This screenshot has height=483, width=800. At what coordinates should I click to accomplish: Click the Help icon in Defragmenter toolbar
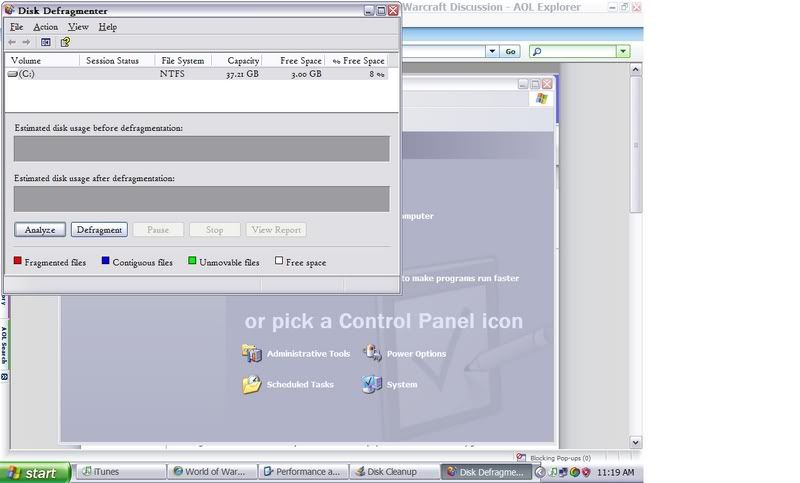pyautogui.click(x=66, y=42)
